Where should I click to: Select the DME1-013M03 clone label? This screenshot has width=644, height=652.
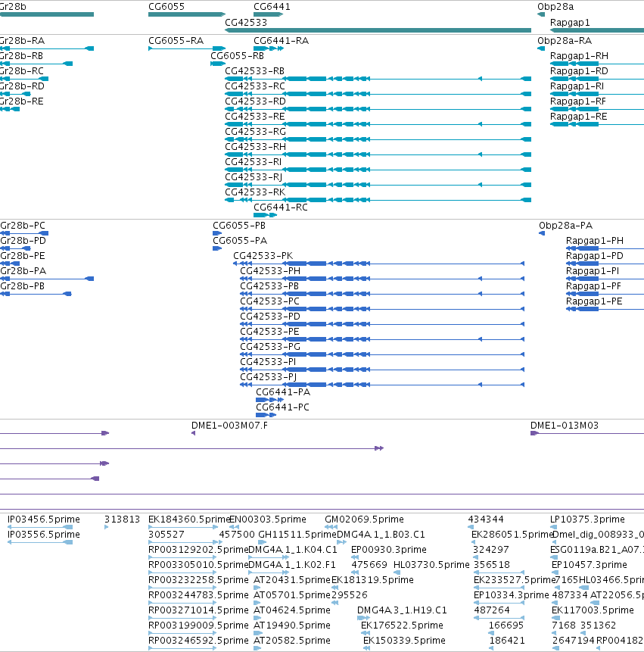click(x=565, y=426)
